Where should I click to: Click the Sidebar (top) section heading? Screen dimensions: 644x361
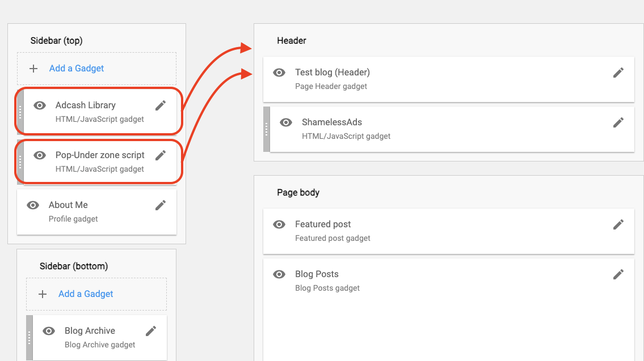point(56,41)
